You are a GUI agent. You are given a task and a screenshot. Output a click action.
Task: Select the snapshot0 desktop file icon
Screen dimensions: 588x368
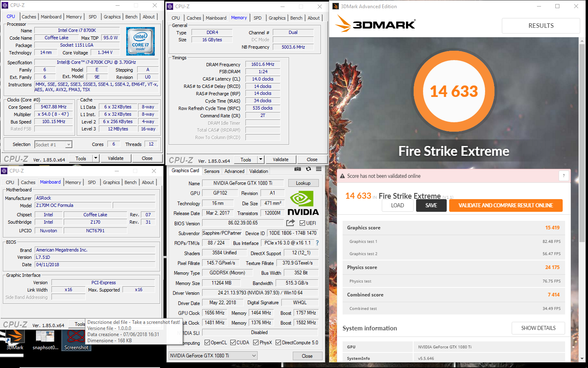45,340
